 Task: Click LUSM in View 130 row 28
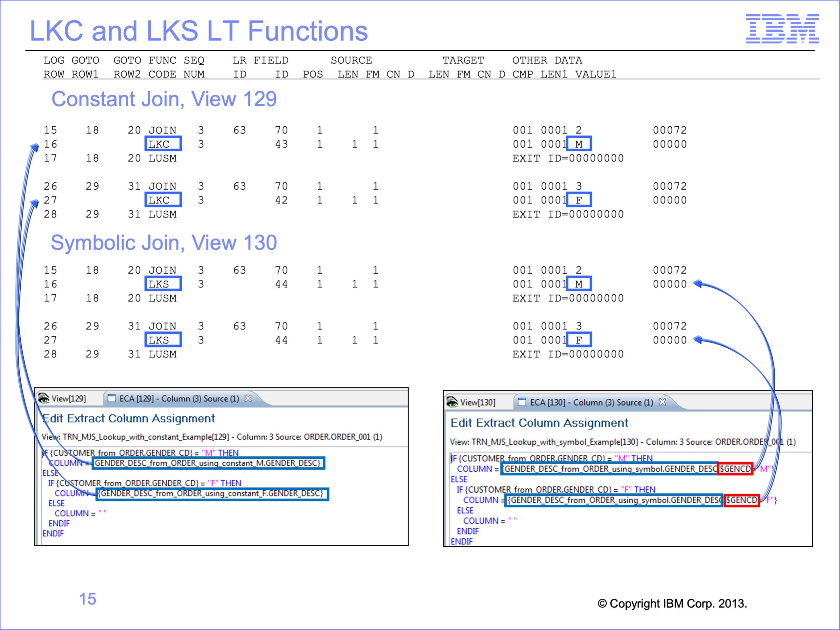pyautogui.click(x=162, y=354)
